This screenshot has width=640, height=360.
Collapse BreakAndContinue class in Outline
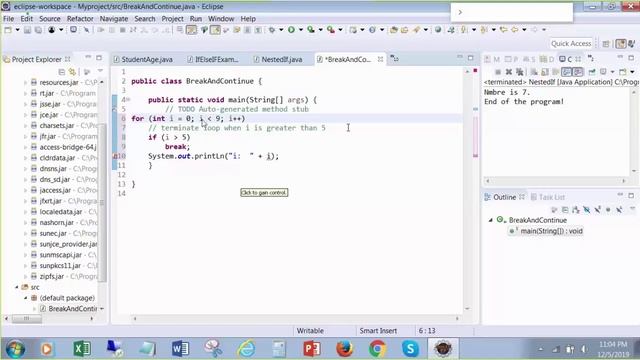coord(491,220)
